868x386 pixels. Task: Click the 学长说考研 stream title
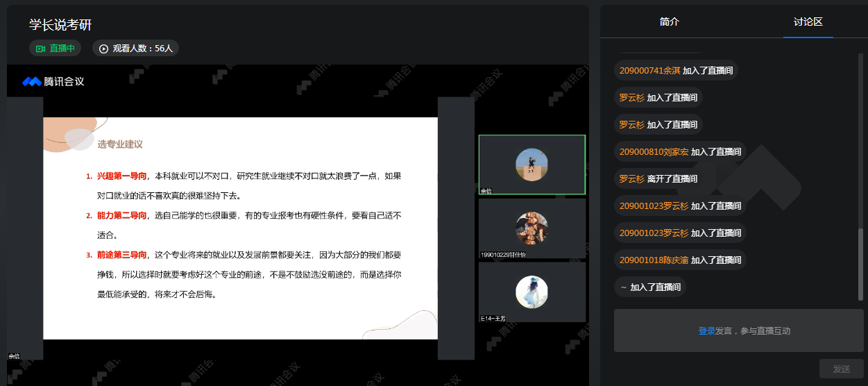pos(60,24)
